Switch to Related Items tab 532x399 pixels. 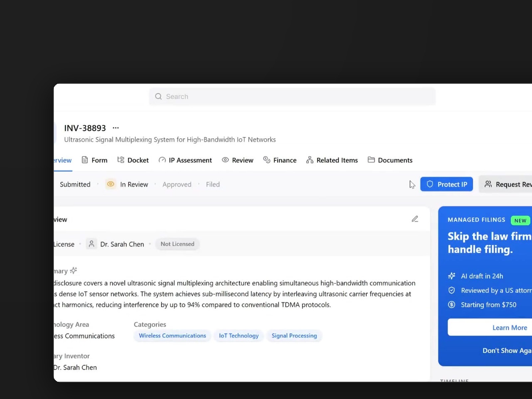[x=332, y=160]
